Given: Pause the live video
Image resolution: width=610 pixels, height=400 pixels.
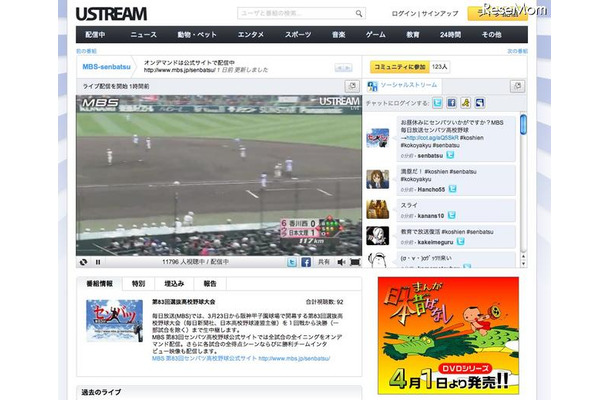Looking at the screenshot, I should (98, 262).
